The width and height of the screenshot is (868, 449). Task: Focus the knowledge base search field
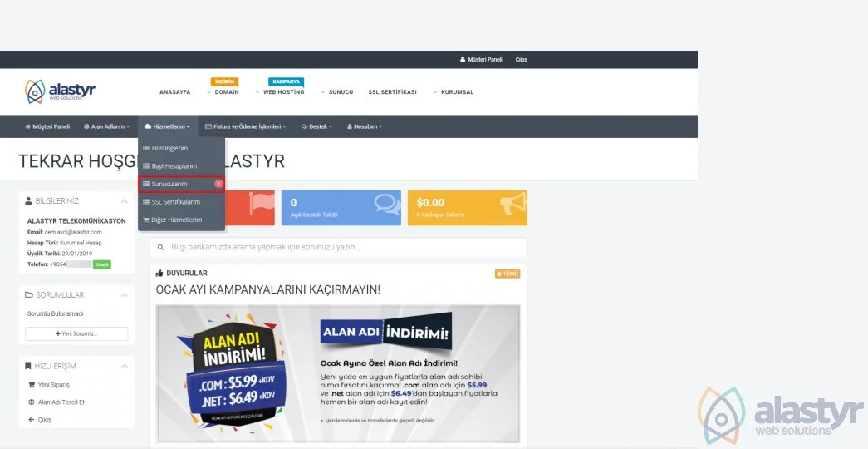[338, 247]
